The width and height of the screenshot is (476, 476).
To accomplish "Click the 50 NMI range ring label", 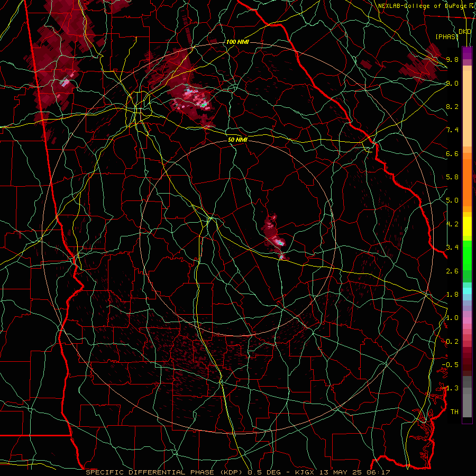I will click(237, 140).
